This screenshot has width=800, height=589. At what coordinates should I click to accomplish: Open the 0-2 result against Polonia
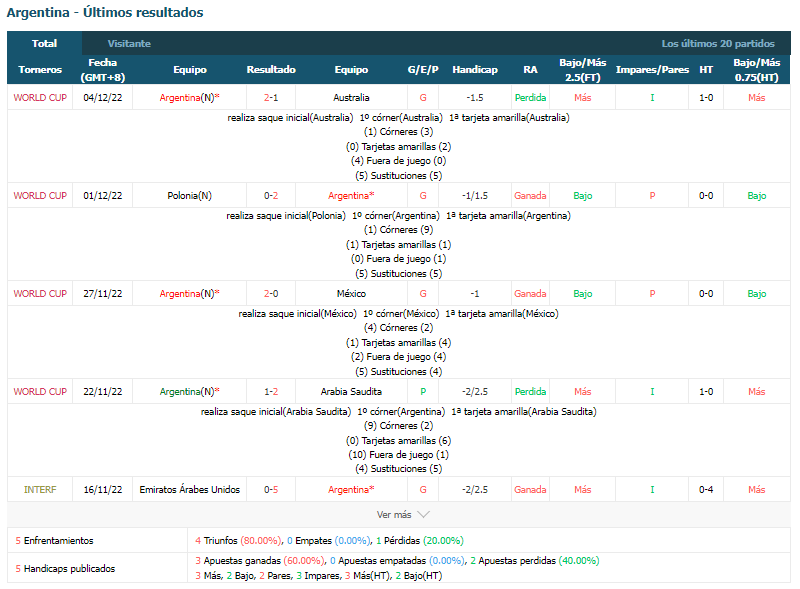tap(271, 195)
